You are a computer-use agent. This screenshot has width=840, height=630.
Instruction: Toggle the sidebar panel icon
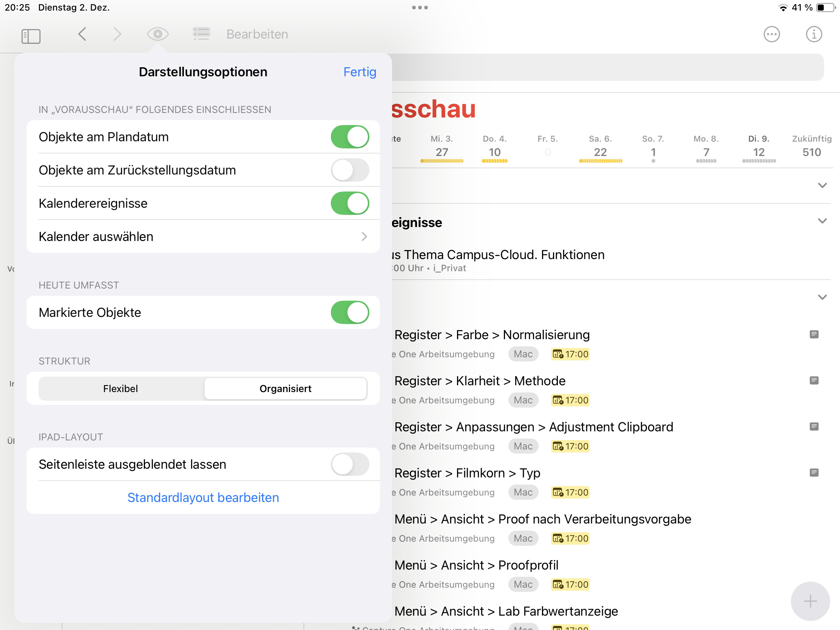coord(31,36)
